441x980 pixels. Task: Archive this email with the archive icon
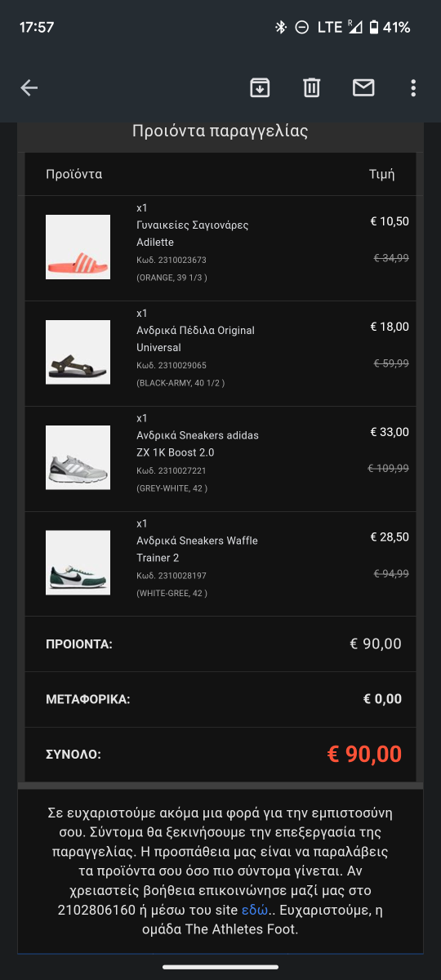coord(260,87)
